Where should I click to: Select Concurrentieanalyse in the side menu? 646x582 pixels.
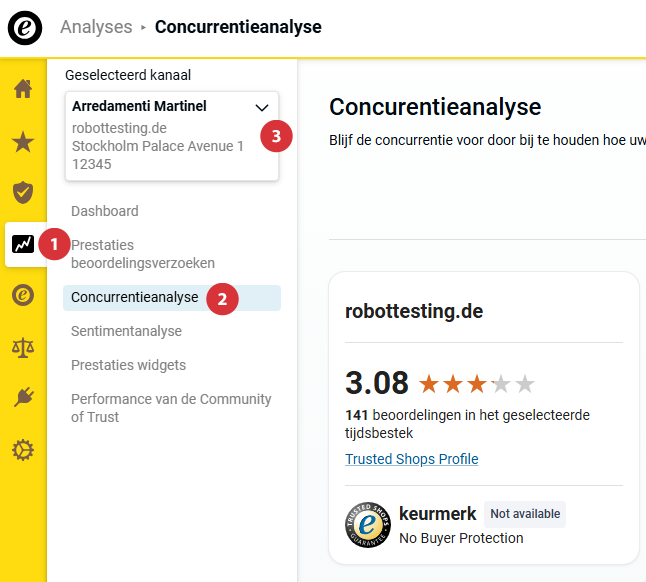coord(135,298)
